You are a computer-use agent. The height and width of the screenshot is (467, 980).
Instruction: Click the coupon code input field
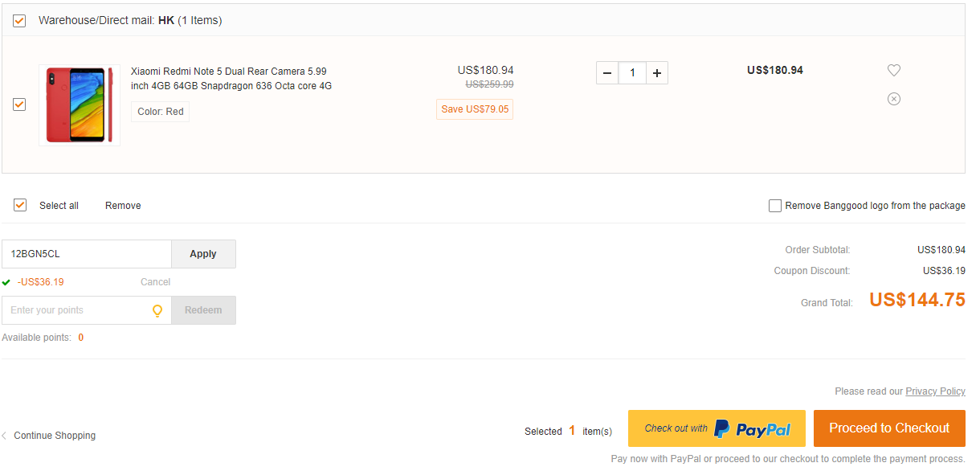point(87,254)
